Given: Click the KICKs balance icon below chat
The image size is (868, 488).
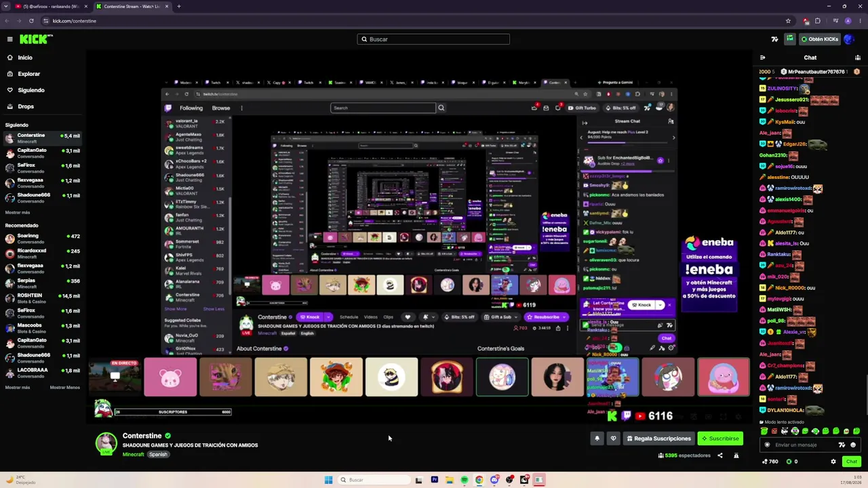Looking at the screenshot, I should (x=789, y=462).
